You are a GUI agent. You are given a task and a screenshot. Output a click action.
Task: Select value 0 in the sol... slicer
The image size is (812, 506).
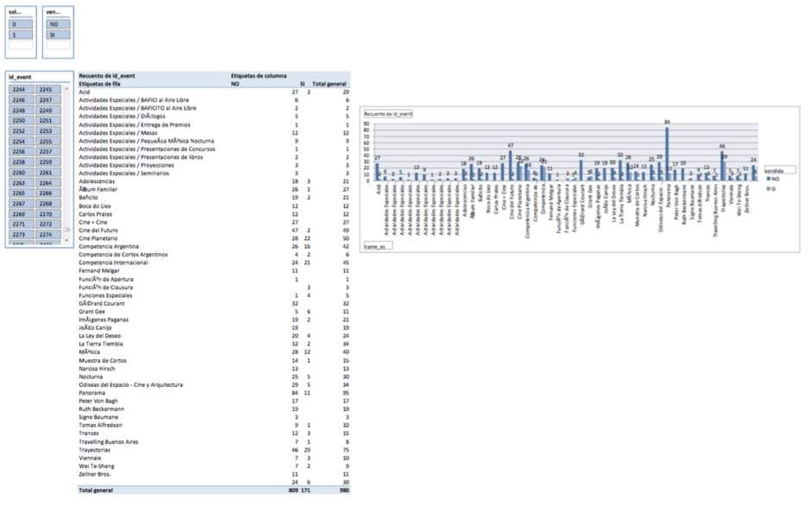[x=21, y=24]
